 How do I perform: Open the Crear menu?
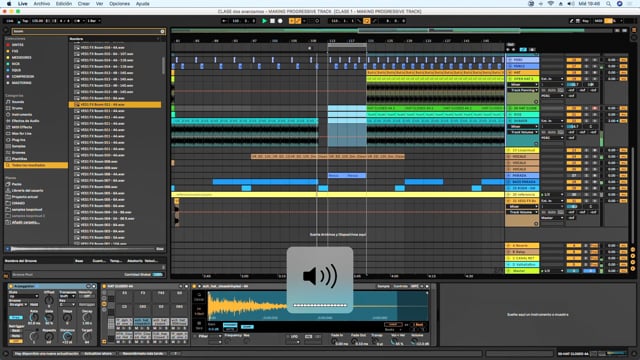click(83, 4)
